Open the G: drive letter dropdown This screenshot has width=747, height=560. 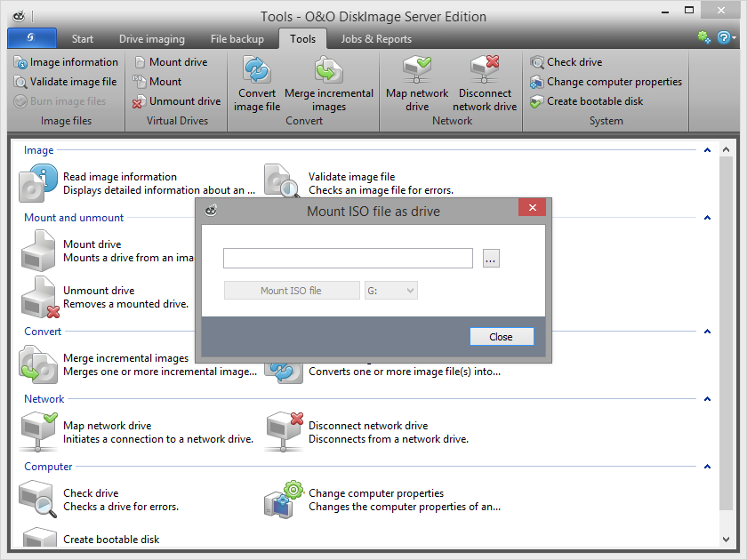pyautogui.click(x=391, y=291)
